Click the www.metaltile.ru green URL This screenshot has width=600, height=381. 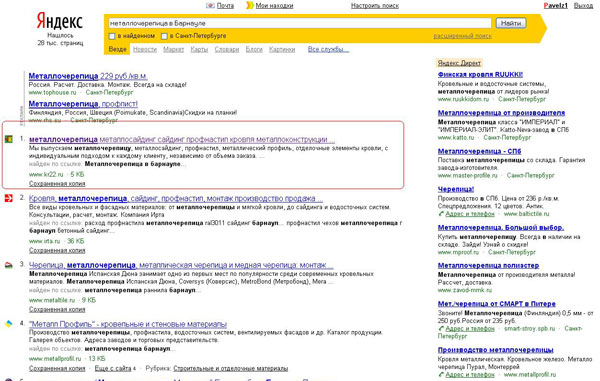pos(52,300)
